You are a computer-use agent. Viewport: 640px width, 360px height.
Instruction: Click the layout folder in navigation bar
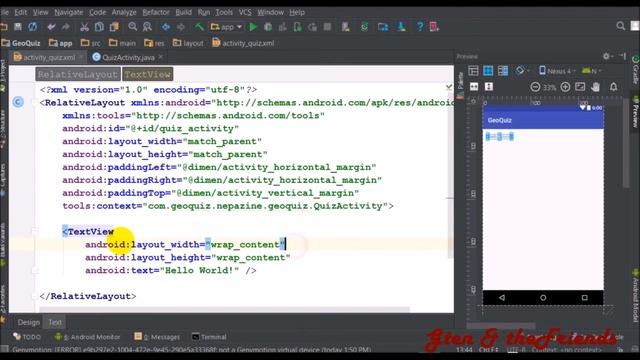188,43
